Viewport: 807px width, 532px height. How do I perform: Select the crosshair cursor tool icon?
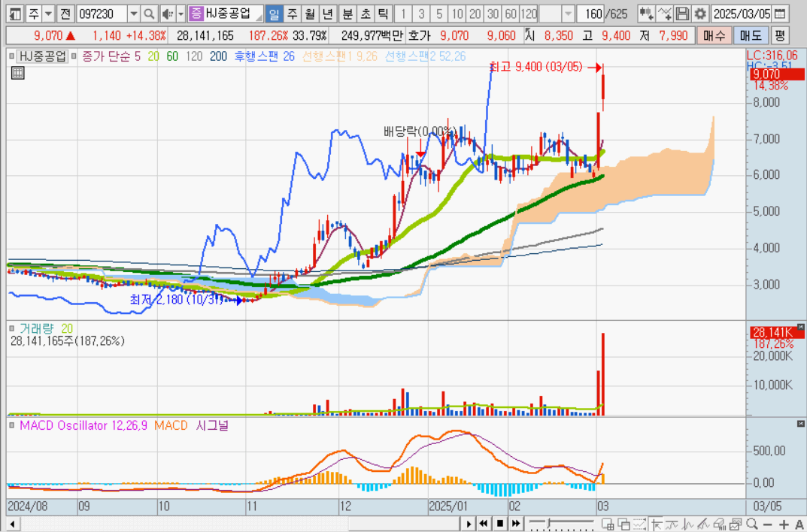coord(656,524)
